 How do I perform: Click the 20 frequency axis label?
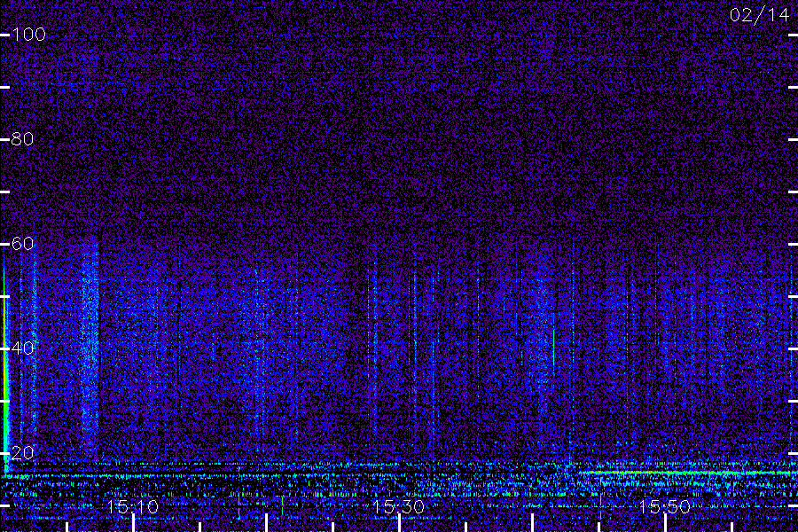[22, 453]
